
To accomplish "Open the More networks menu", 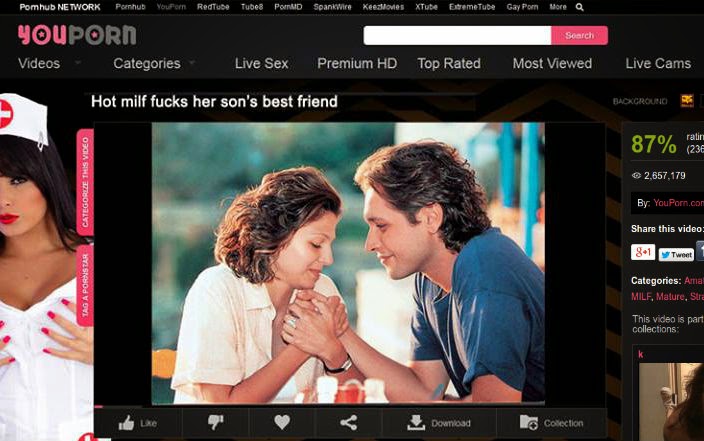I will point(558,7).
